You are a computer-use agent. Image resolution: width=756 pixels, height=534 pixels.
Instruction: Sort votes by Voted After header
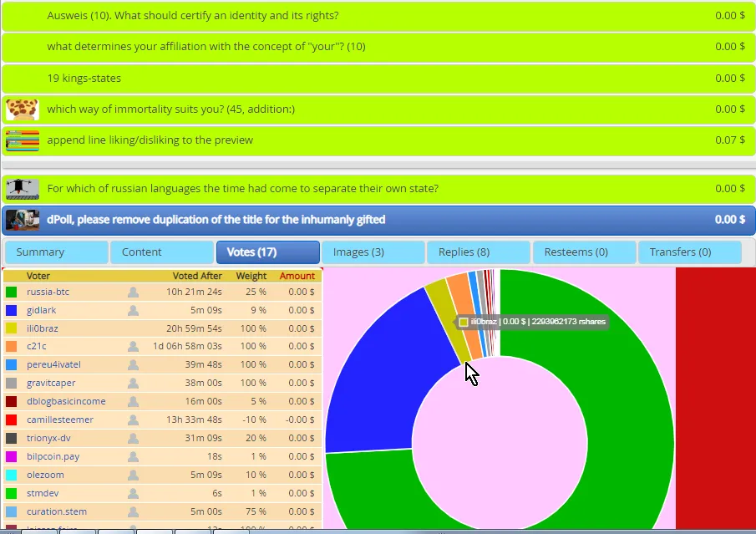pos(197,276)
